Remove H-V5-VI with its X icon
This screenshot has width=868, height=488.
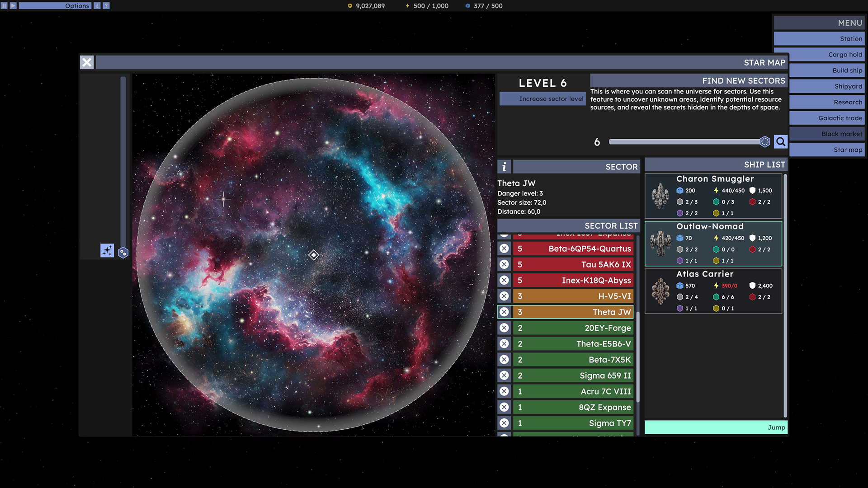pos(504,296)
